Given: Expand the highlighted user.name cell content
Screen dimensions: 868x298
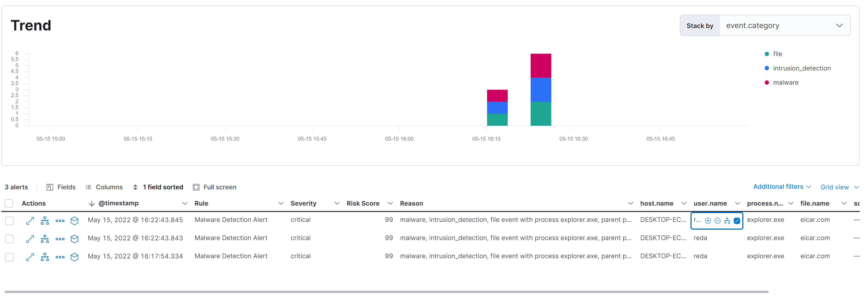Looking at the screenshot, I should [737, 221].
